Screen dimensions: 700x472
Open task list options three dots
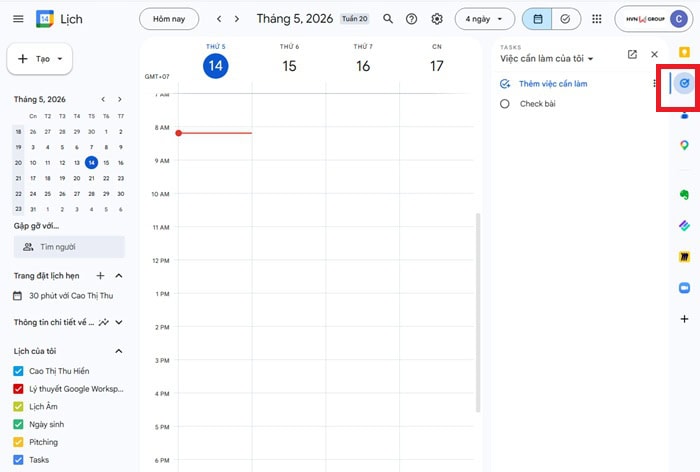tap(654, 84)
